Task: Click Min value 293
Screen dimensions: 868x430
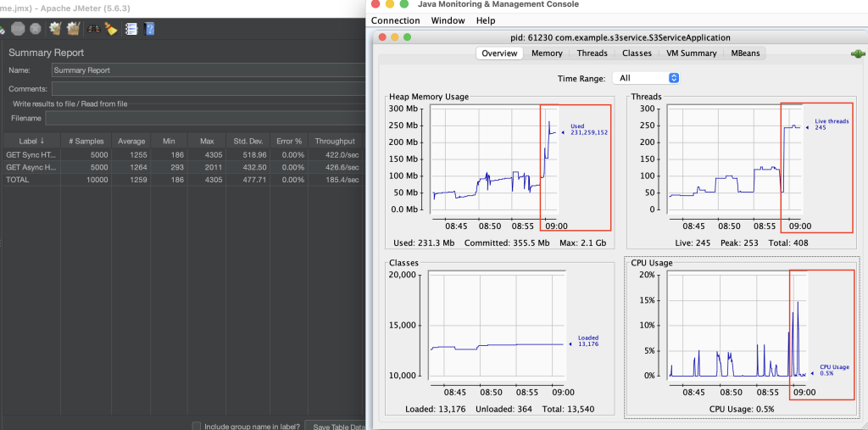Action: [178, 167]
